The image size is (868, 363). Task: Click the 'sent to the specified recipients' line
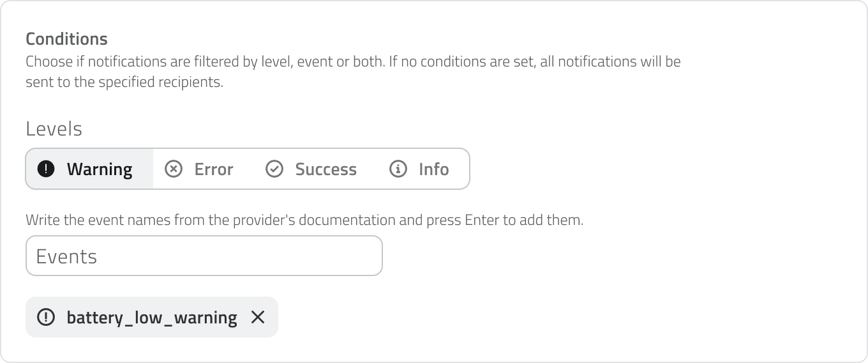coord(124,82)
